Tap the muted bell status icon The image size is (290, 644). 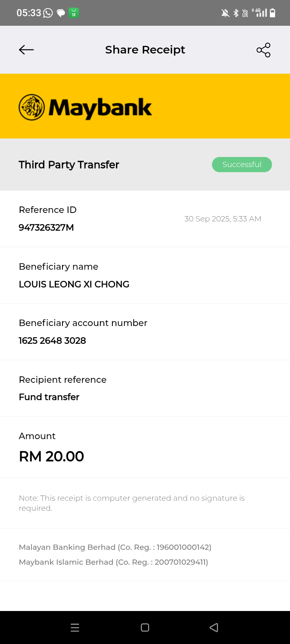(225, 13)
